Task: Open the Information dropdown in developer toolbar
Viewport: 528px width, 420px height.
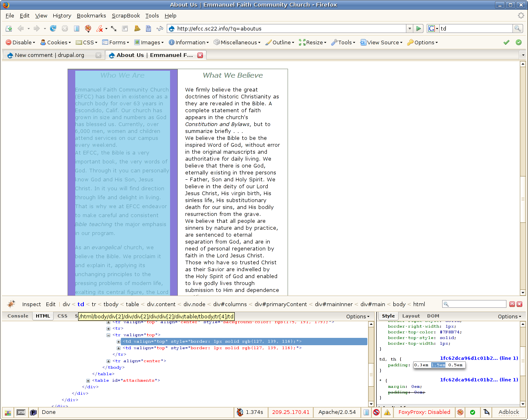Action: (x=189, y=42)
